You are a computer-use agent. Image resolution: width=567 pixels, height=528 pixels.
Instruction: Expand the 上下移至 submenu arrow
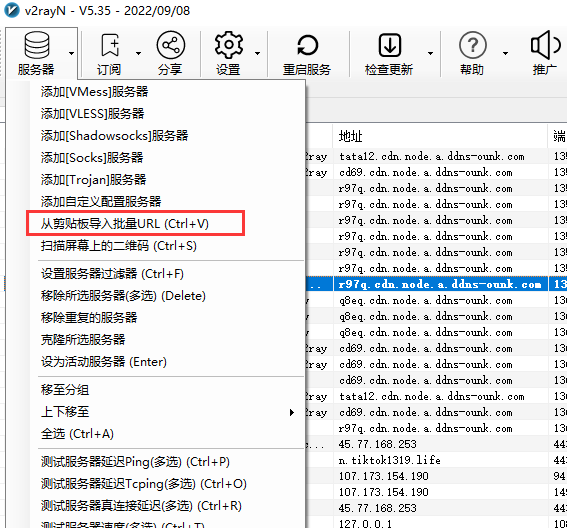click(292, 412)
